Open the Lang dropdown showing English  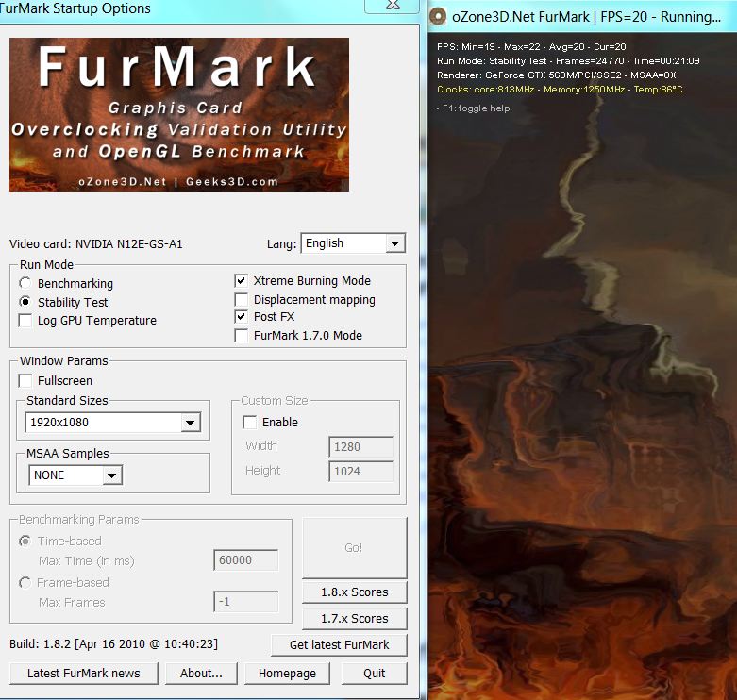coord(353,243)
